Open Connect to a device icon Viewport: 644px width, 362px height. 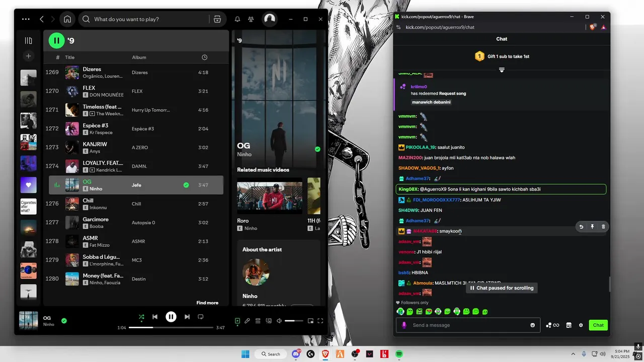[x=269, y=321]
